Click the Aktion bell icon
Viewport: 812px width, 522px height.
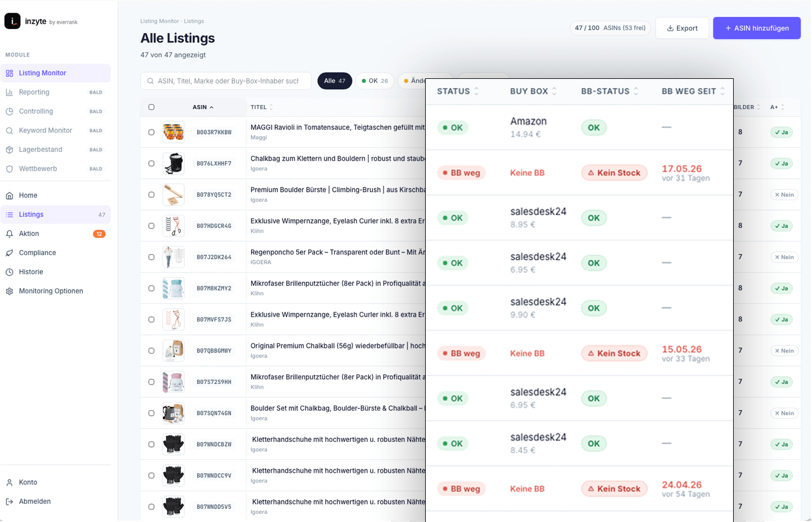point(9,234)
